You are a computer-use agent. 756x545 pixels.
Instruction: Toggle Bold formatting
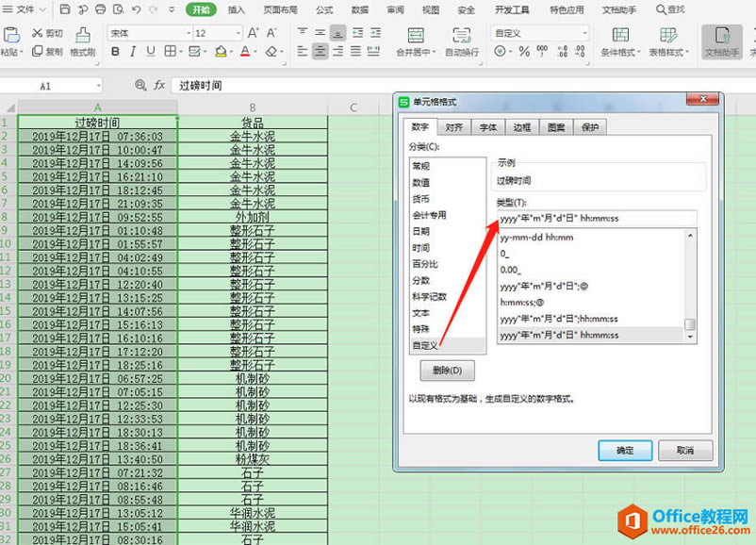tap(115, 51)
